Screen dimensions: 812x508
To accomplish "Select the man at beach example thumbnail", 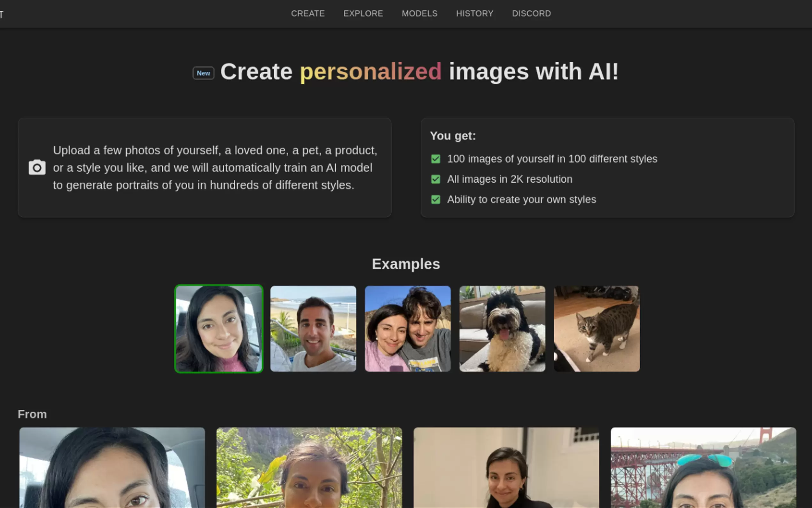I will pos(313,329).
